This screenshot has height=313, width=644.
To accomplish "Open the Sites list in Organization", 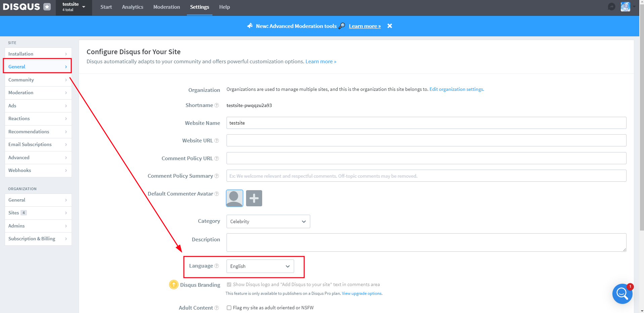I will (x=38, y=213).
